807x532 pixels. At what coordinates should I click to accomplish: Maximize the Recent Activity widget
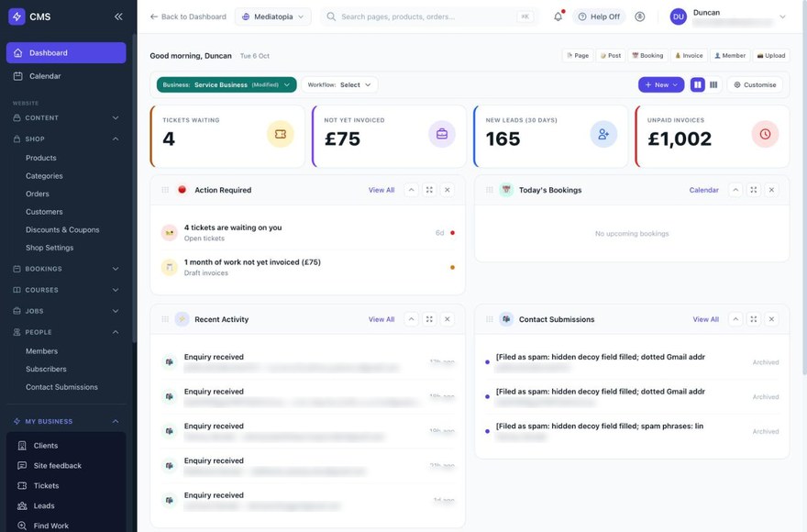(429, 319)
